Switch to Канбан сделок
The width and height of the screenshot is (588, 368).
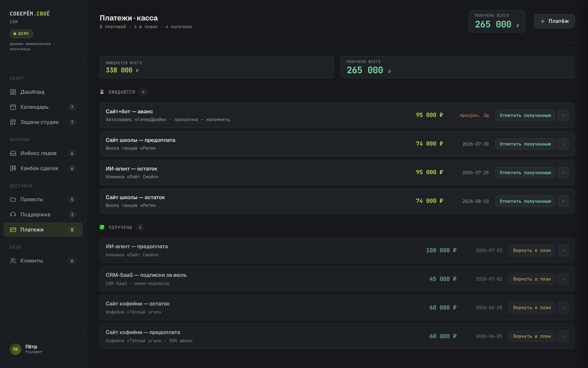point(43,168)
